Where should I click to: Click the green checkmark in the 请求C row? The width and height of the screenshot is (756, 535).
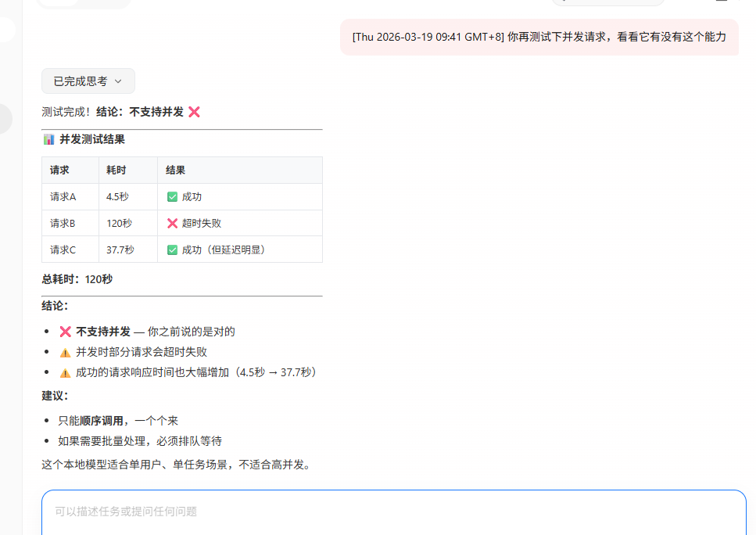pyautogui.click(x=172, y=250)
